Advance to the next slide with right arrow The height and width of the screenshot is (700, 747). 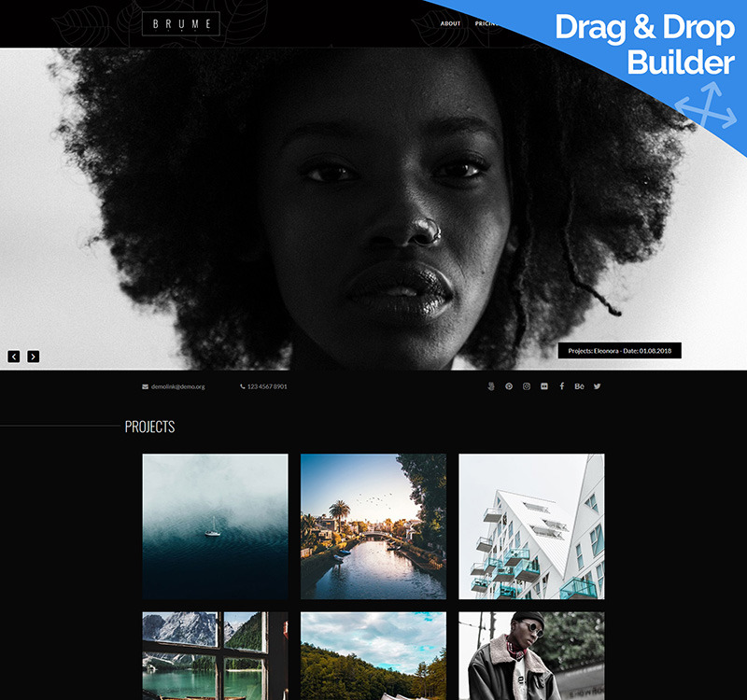point(34,357)
